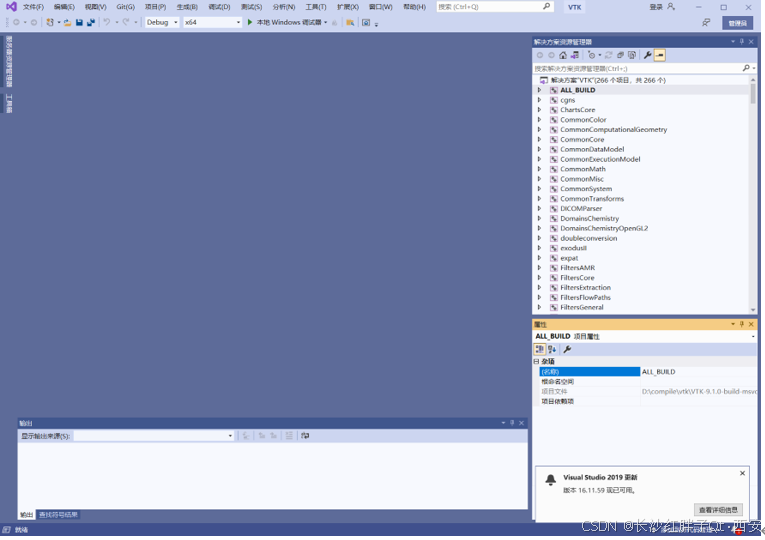Click 登录 sign-in link

point(656,7)
